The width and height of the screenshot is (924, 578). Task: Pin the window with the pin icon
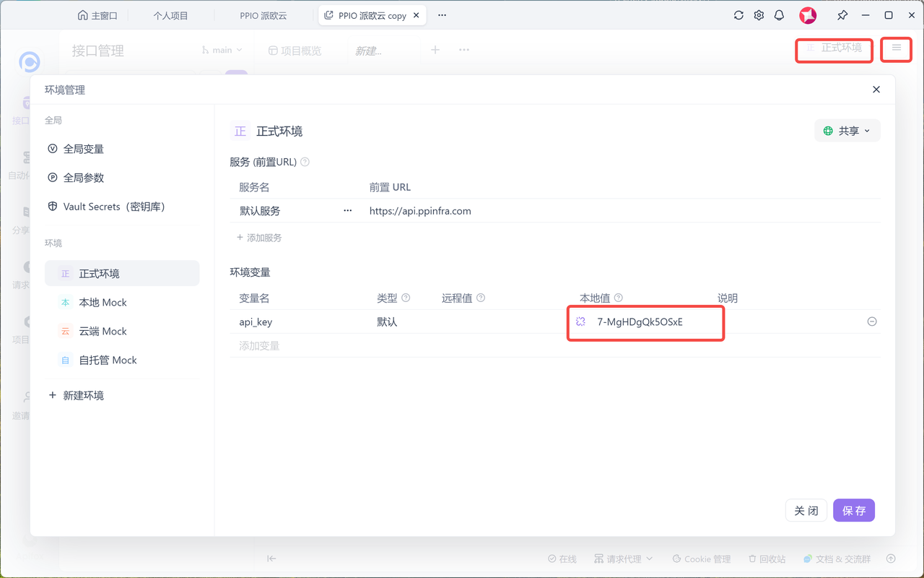(842, 15)
